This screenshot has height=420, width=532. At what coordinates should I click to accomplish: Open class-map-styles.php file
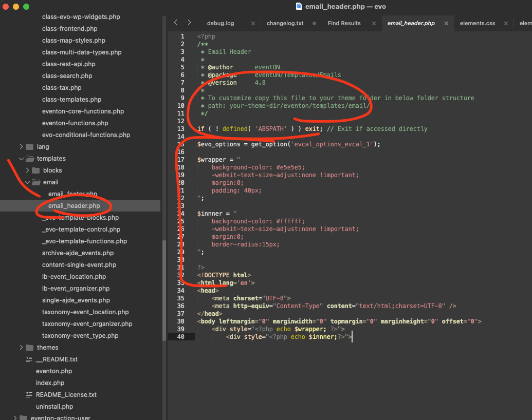[x=74, y=41]
